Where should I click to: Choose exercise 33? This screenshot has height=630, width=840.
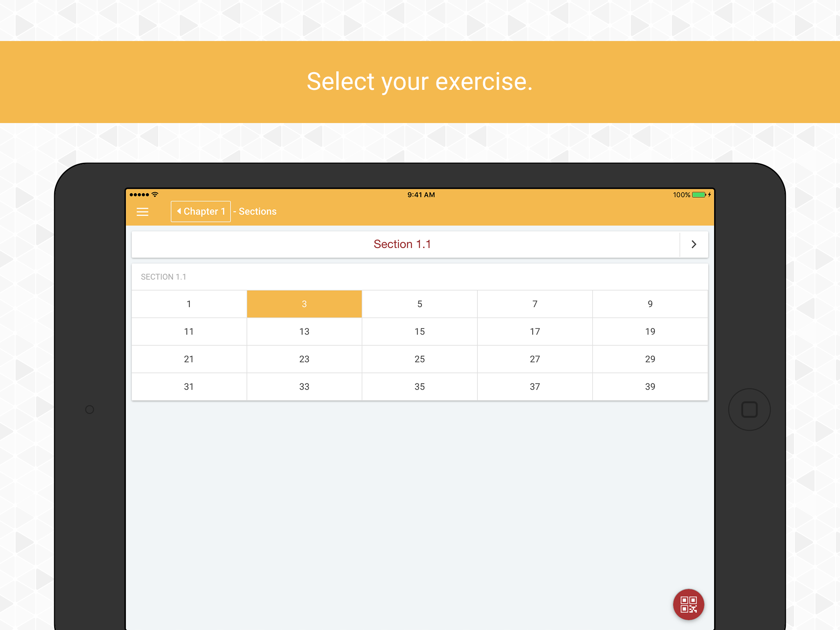click(304, 386)
